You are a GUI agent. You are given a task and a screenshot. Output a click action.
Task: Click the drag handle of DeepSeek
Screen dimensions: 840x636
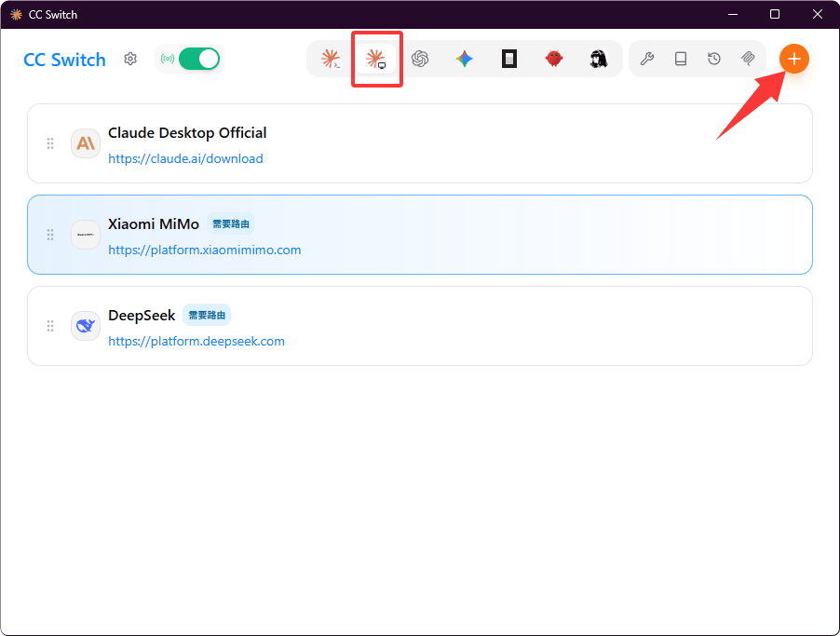click(x=50, y=326)
